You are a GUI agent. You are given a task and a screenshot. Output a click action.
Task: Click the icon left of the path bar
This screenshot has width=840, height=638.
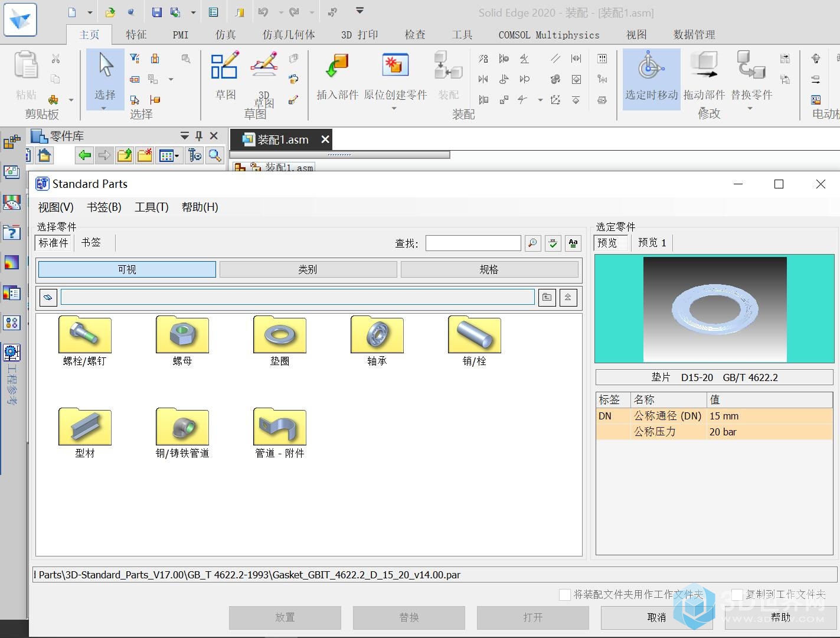(x=48, y=297)
